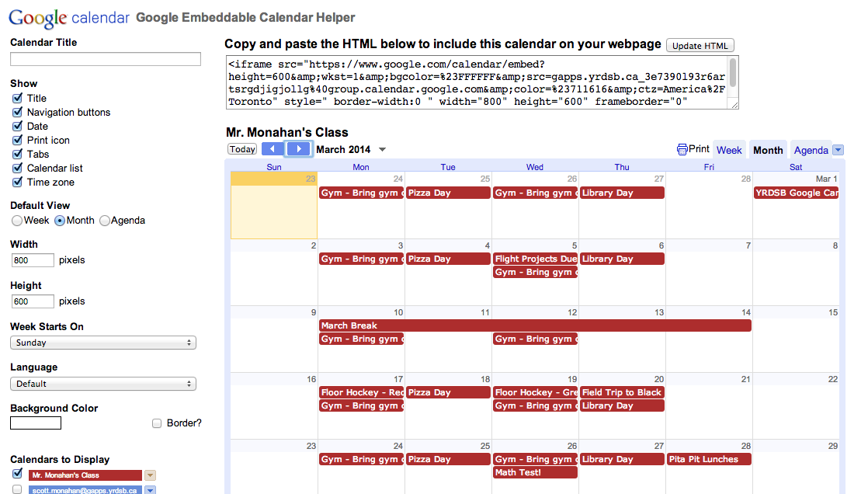Screen dimensions: 868x494
Task: Open the Week Starts On dropdown
Action: tap(103, 343)
